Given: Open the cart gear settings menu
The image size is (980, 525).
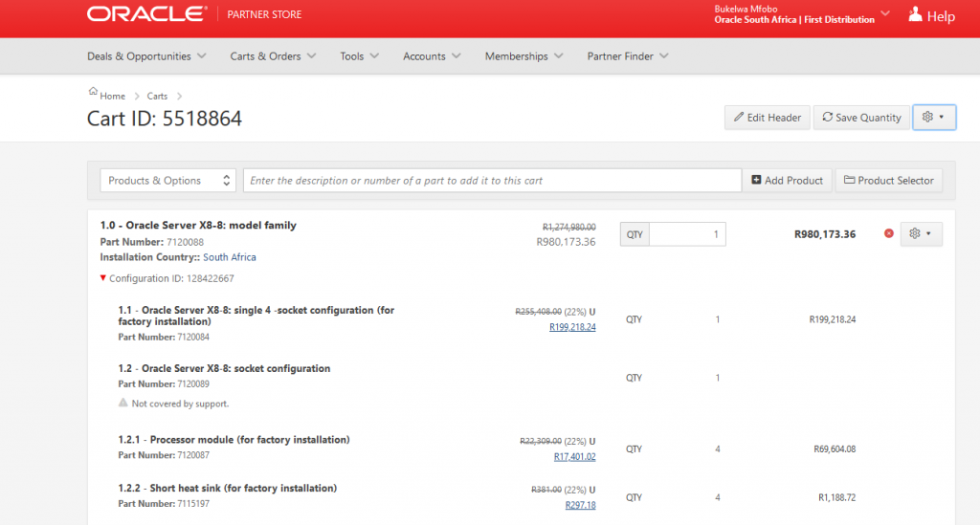Looking at the screenshot, I should pyautogui.click(x=934, y=118).
